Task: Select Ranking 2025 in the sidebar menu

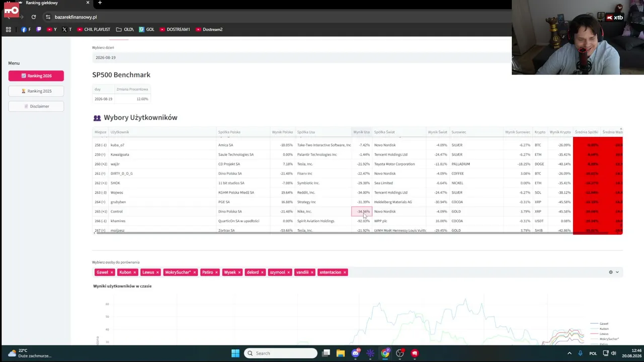Action: [36, 91]
